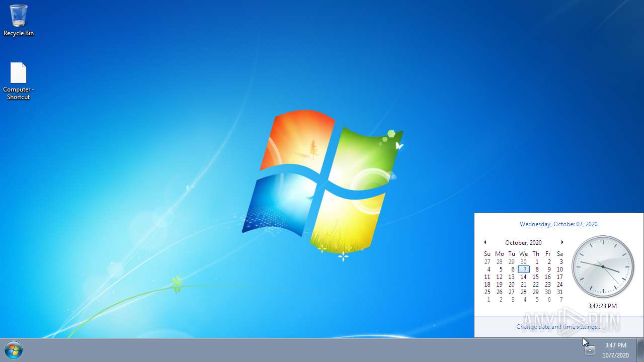Select date 23 in the calendar
Screen dimensions: 644x362
click(548, 285)
